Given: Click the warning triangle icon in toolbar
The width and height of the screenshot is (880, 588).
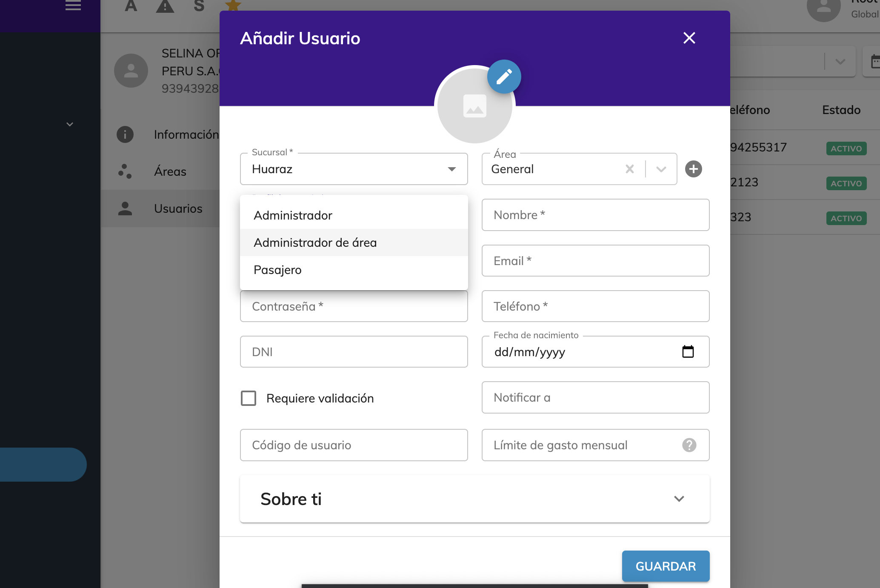Looking at the screenshot, I should 165,6.
